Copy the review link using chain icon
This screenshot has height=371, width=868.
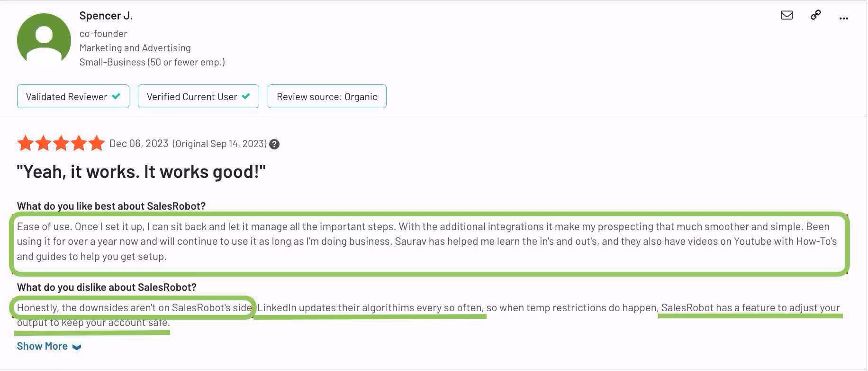[815, 15]
